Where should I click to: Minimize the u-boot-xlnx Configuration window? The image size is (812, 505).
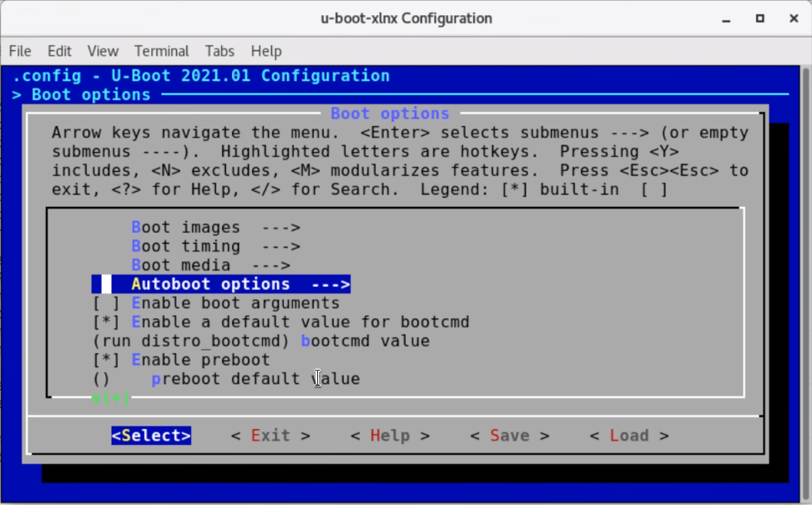(x=726, y=19)
